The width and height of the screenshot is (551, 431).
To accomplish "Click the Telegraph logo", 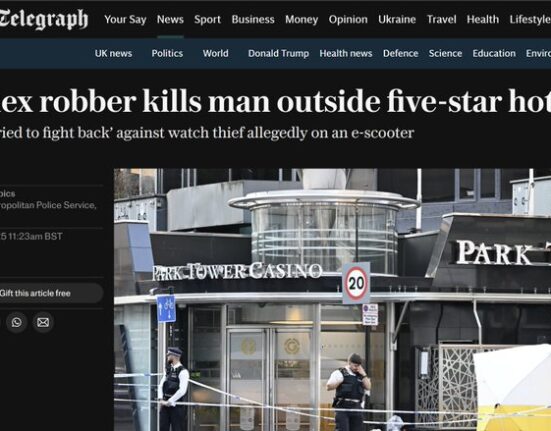I will 44,19.
